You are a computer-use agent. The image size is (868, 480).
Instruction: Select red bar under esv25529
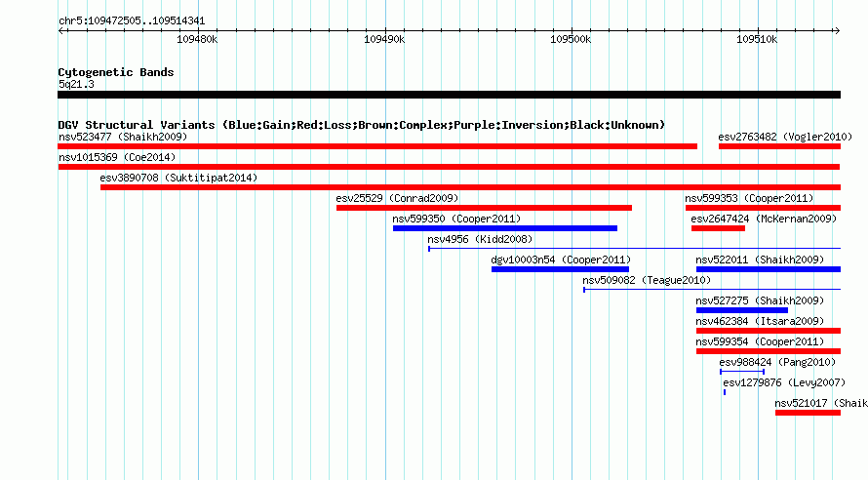[484, 208]
